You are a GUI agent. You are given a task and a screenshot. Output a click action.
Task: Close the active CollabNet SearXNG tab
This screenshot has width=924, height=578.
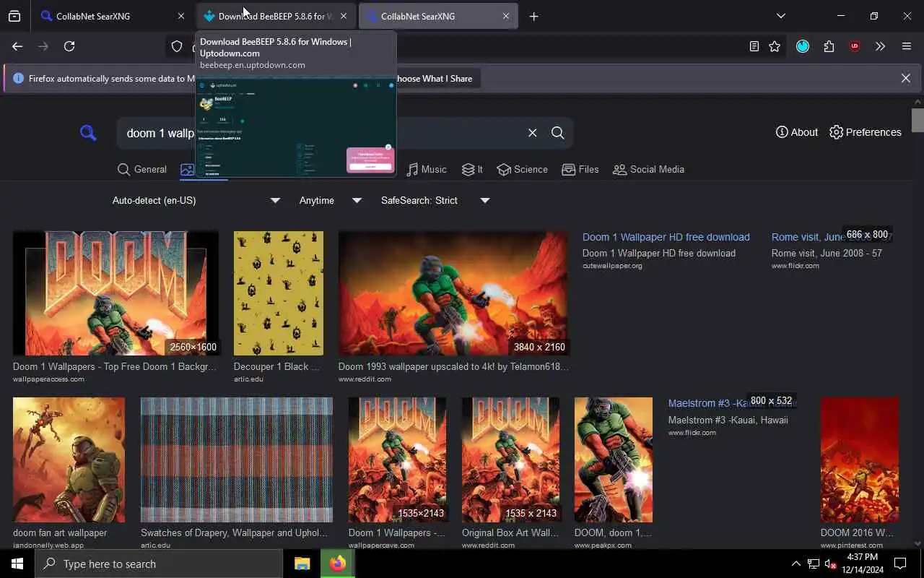[505, 16]
